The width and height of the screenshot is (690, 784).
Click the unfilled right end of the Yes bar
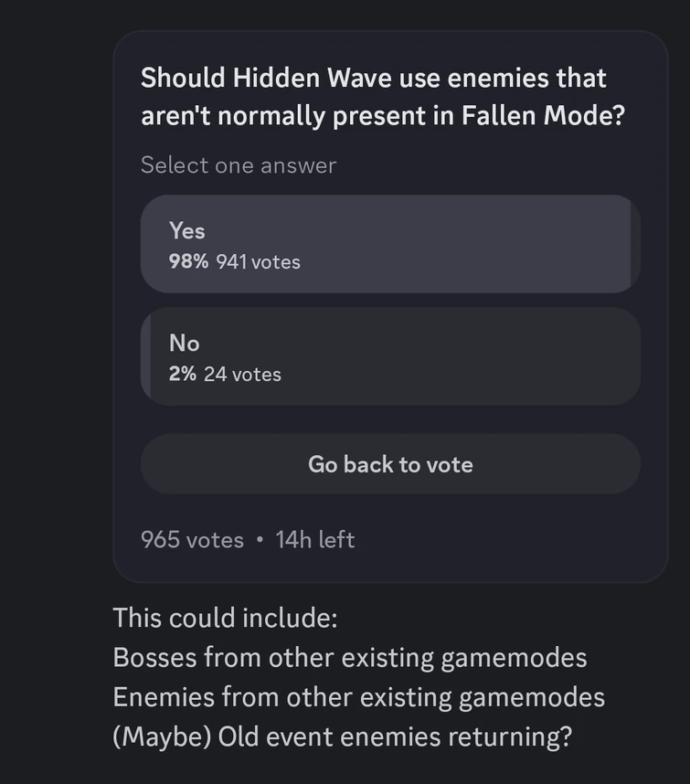coord(635,244)
